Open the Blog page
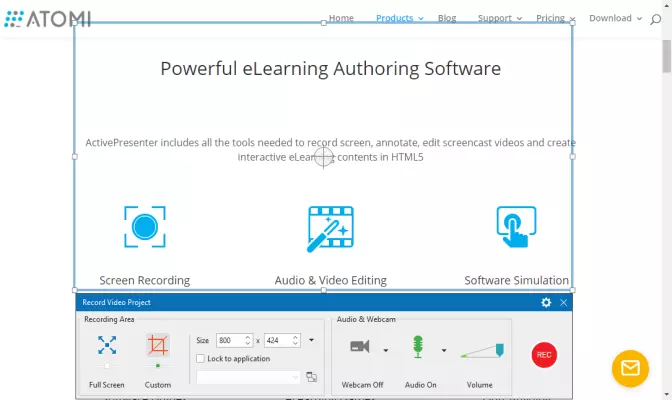 [447, 18]
